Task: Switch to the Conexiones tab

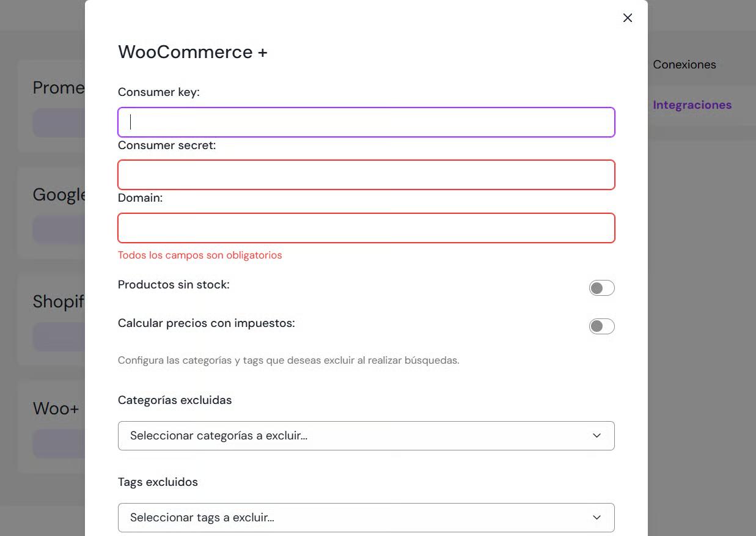Action: (684, 65)
